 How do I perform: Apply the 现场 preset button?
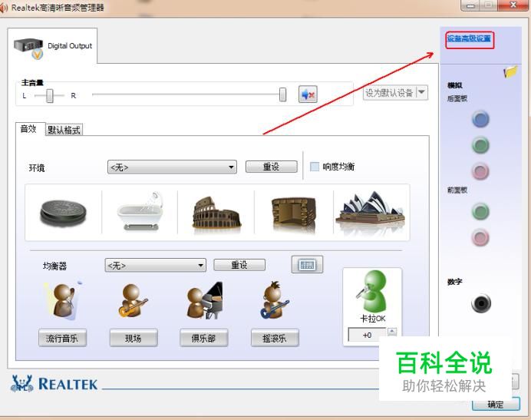pyautogui.click(x=134, y=338)
